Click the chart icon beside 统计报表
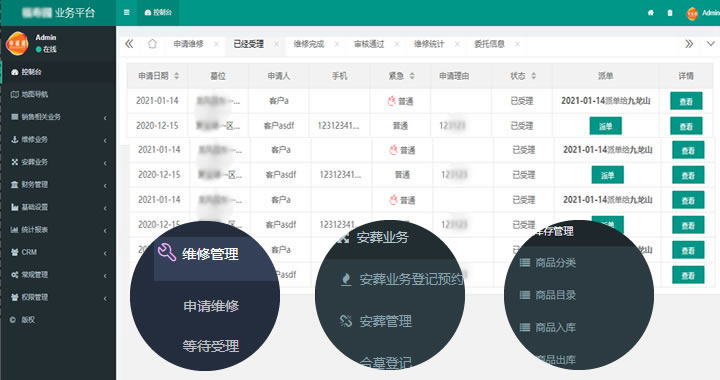 point(14,229)
